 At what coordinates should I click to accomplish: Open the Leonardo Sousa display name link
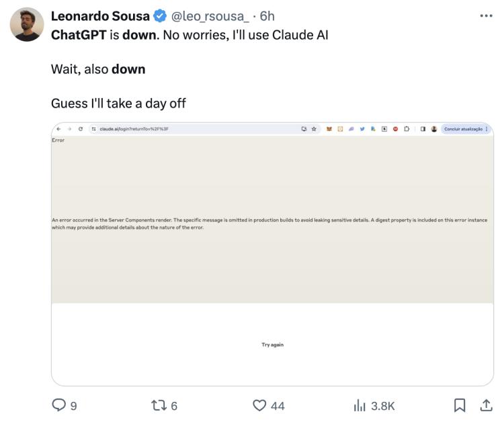pos(101,16)
